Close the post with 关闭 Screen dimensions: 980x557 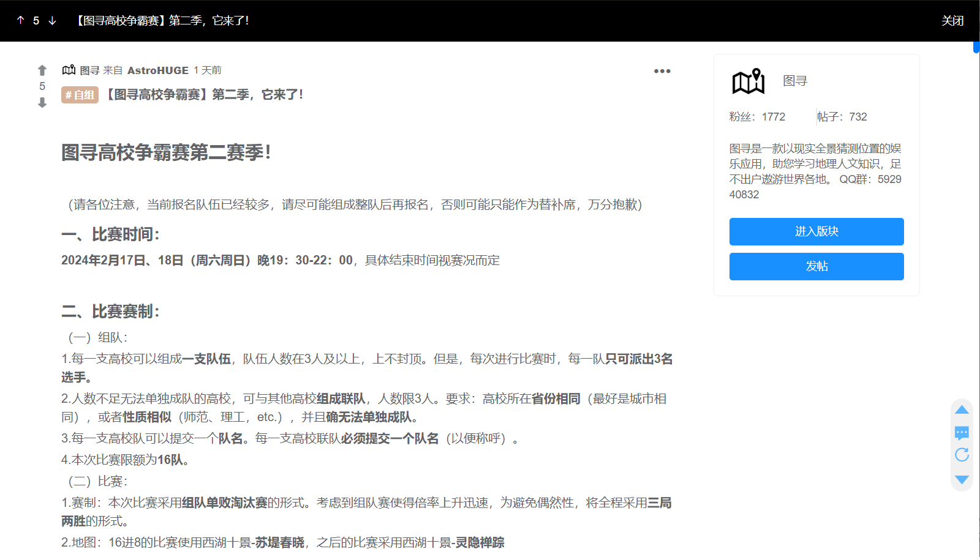click(952, 21)
